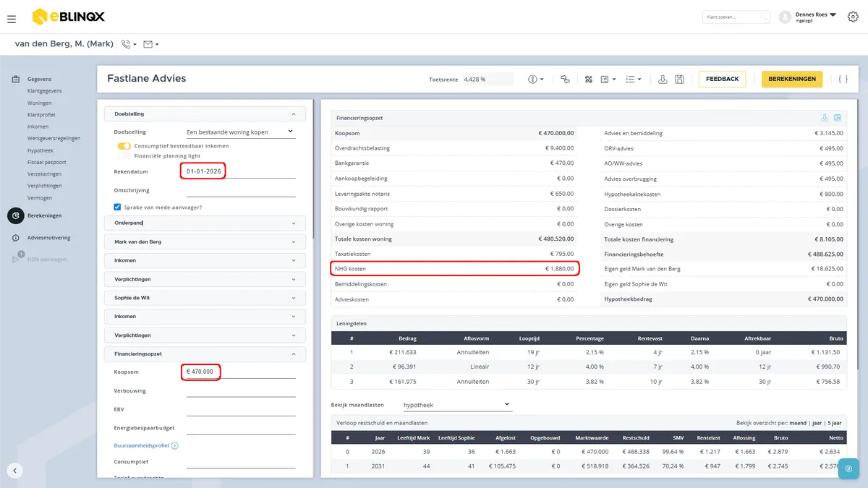Expand the Onderpand section
Viewport: 868px width, 488px height.
[x=205, y=223]
